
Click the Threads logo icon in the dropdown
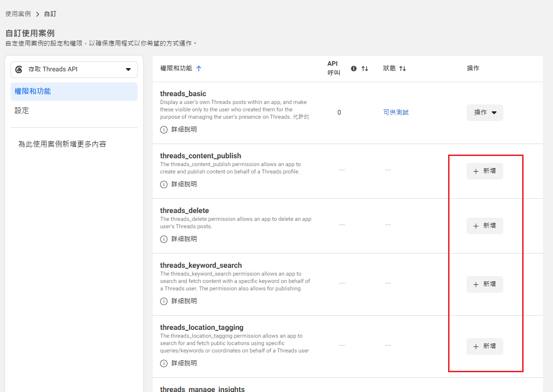pos(19,69)
